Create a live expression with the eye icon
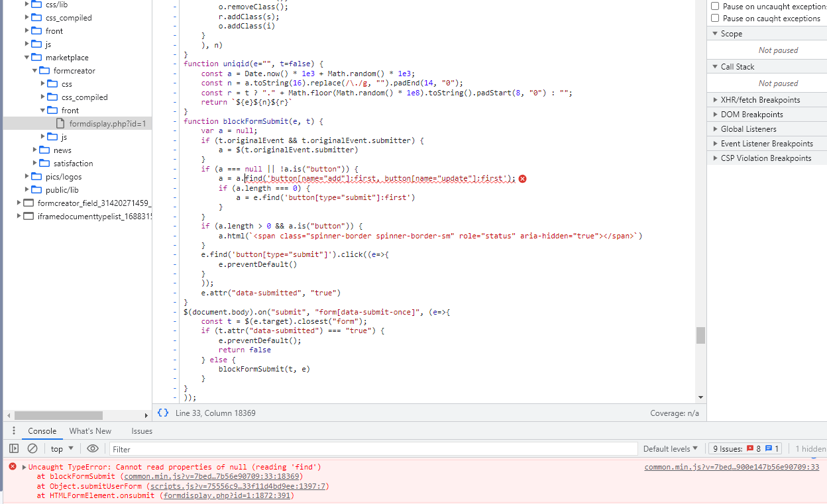The image size is (827, 504). click(x=93, y=448)
